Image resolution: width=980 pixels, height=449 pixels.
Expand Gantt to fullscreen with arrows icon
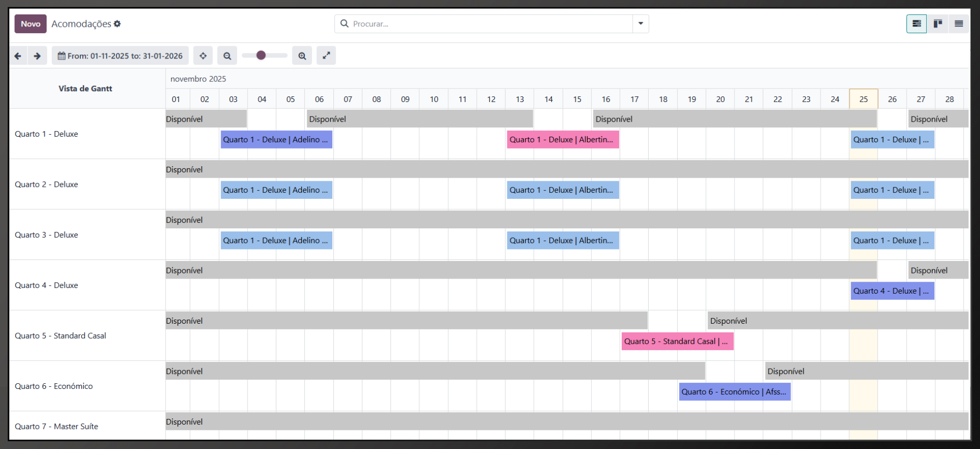(x=326, y=56)
